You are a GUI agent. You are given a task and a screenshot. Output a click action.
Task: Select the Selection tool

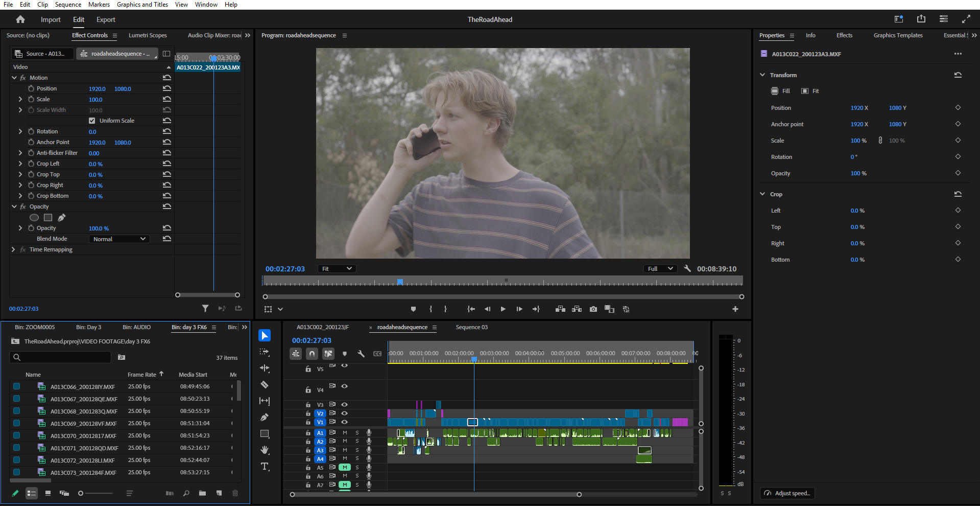[x=265, y=335]
